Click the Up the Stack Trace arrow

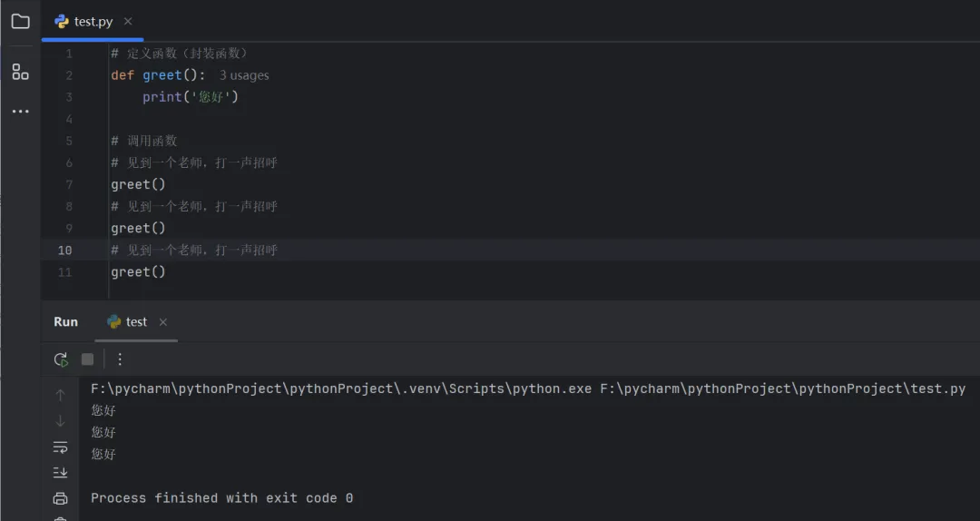click(61, 395)
